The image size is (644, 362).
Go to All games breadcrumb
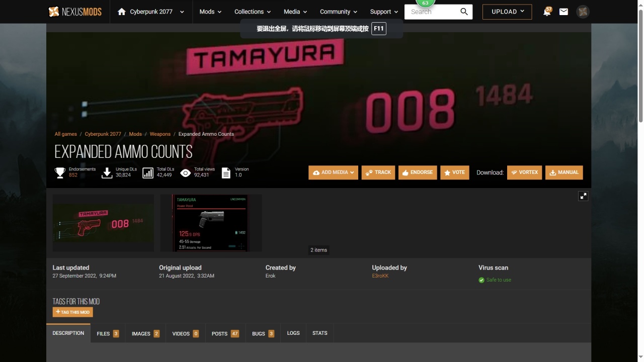(66, 134)
